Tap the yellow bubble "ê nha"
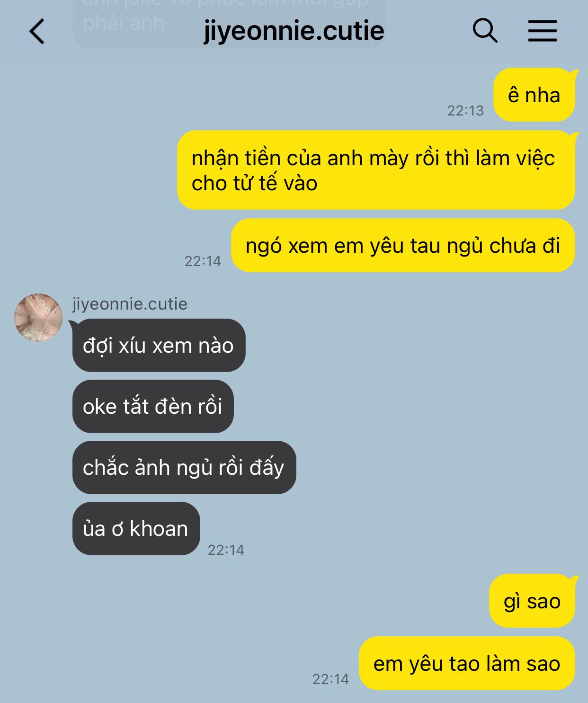 coord(534,95)
